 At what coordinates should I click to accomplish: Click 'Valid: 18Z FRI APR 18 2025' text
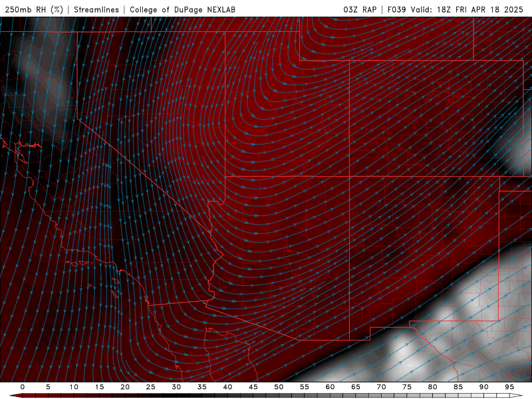click(x=467, y=9)
